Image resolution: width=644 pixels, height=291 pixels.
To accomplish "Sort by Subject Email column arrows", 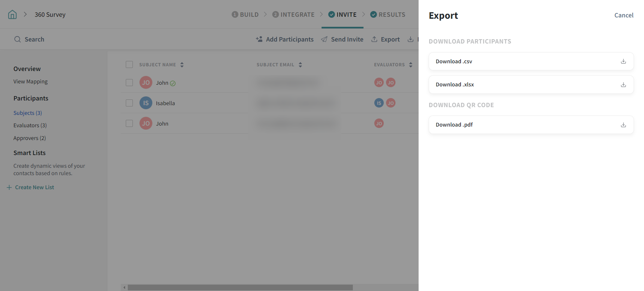I will pyautogui.click(x=300, y=65).
